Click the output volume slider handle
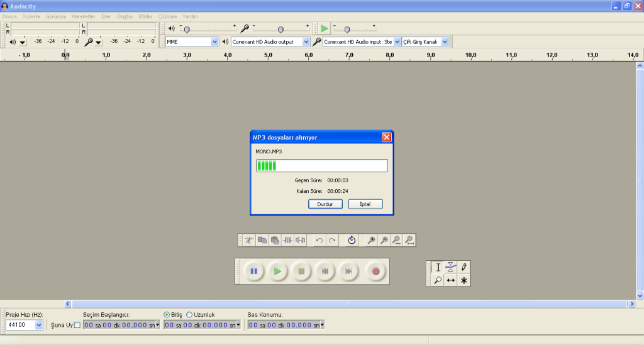Screen dimensions: 644x345 tap(187, 30)
